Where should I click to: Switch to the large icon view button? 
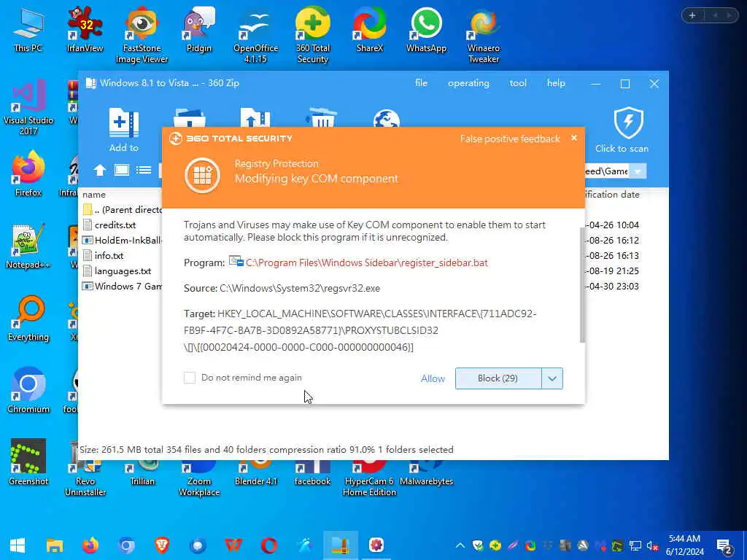[122, 170]
